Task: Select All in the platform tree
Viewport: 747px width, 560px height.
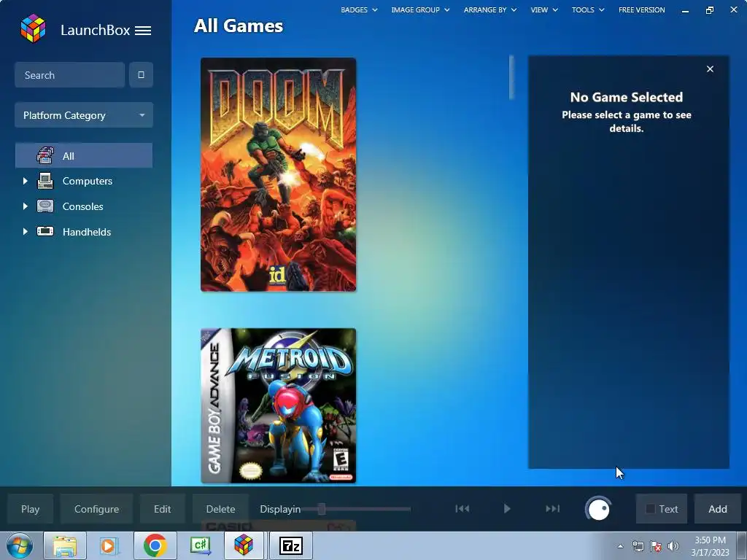Action: click(84, 156)
